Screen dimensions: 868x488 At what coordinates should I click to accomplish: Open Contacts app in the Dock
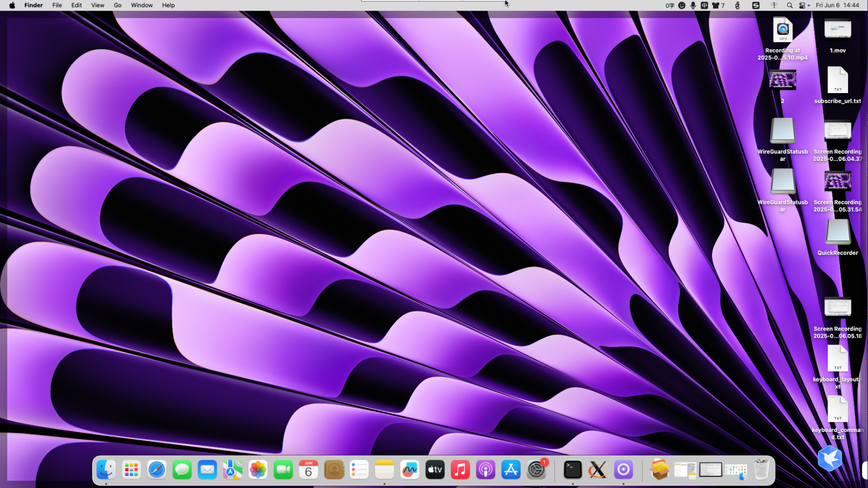click(334, 470)
